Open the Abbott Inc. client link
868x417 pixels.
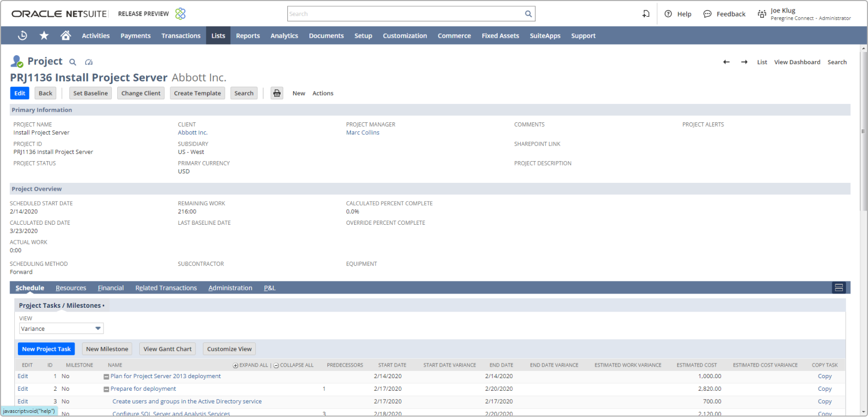click(x=193, y=133)
